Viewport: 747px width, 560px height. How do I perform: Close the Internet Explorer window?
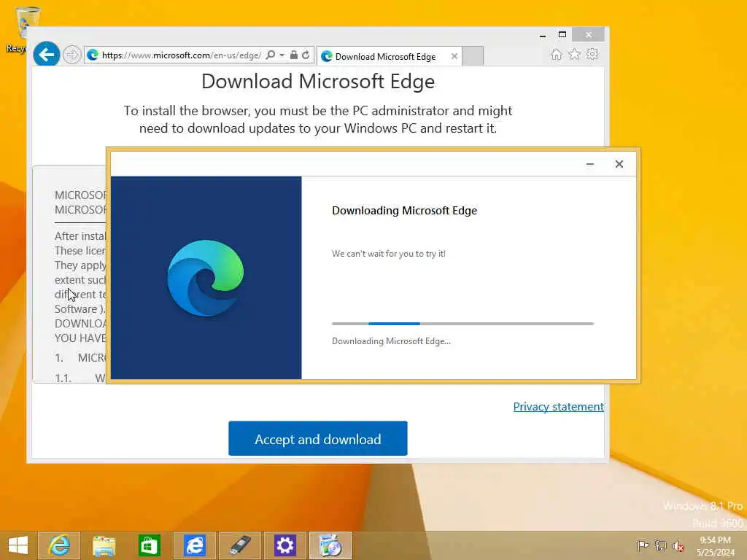point(589,34)
